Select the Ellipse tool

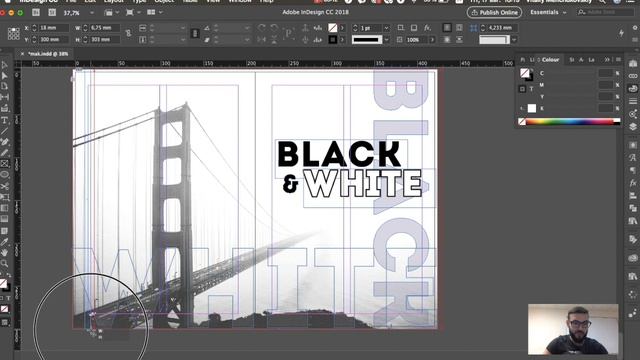tap(4, 175)
